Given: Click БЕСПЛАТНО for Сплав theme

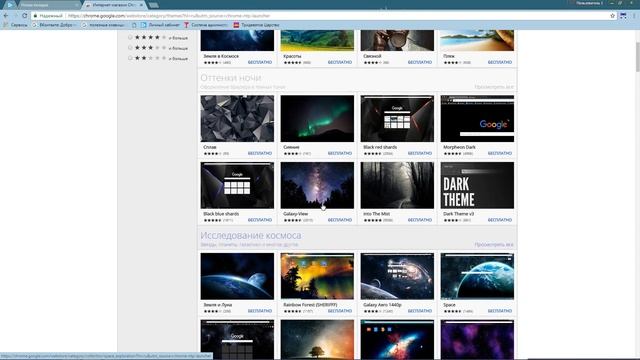Looking at the screenshot, I should pos(260,153).
